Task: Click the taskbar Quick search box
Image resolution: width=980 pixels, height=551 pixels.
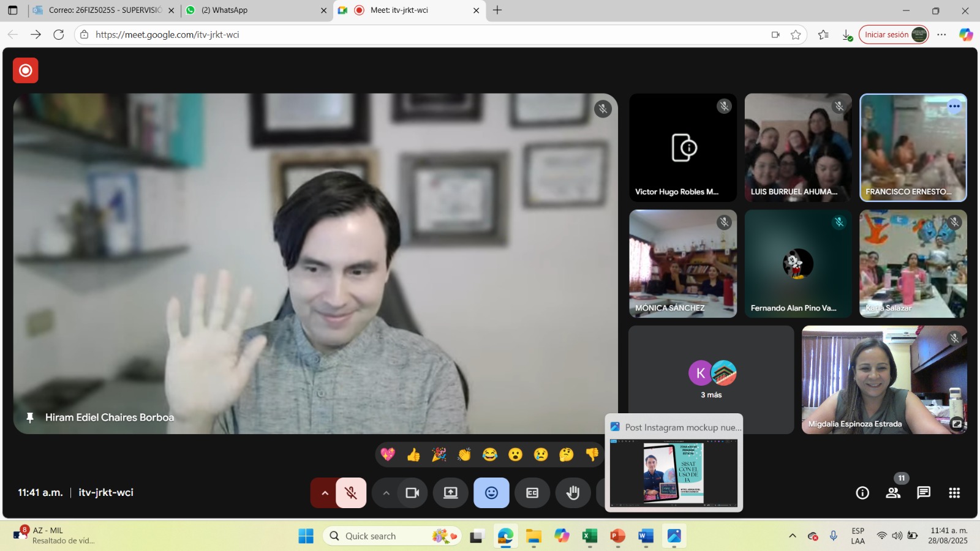Action: coord(392,536)
